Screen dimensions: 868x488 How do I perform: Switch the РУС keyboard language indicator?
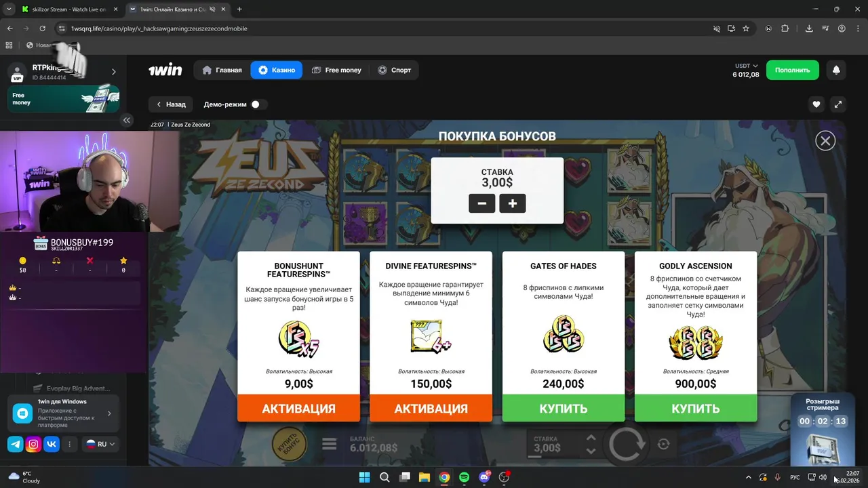795,477
